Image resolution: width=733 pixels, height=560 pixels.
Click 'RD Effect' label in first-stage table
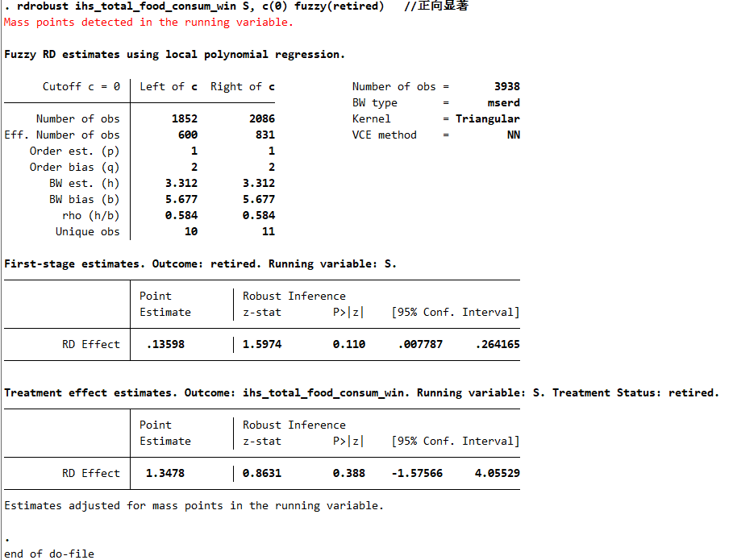pyautogui.click(x=90, y=345)
